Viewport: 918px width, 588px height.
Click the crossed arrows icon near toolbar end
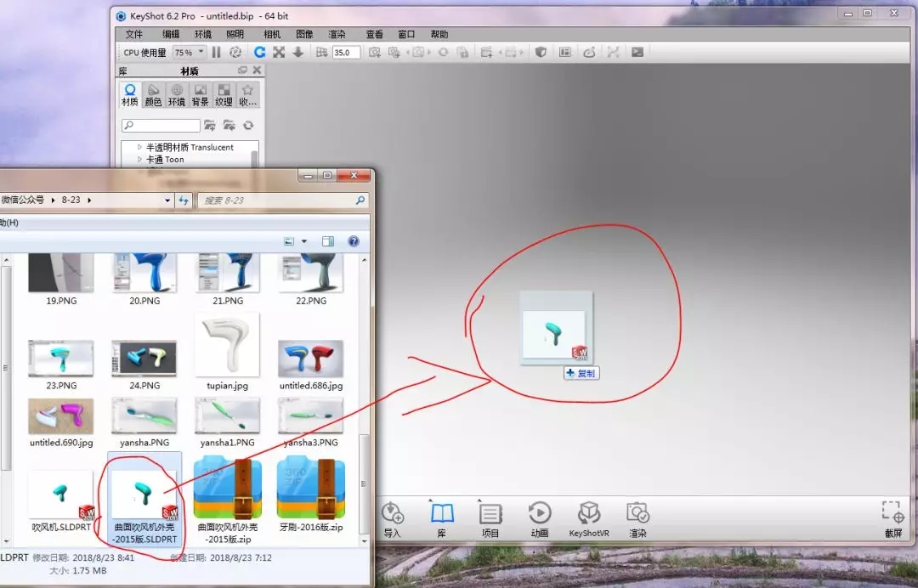pyautogui.click(x=613, y=52)
